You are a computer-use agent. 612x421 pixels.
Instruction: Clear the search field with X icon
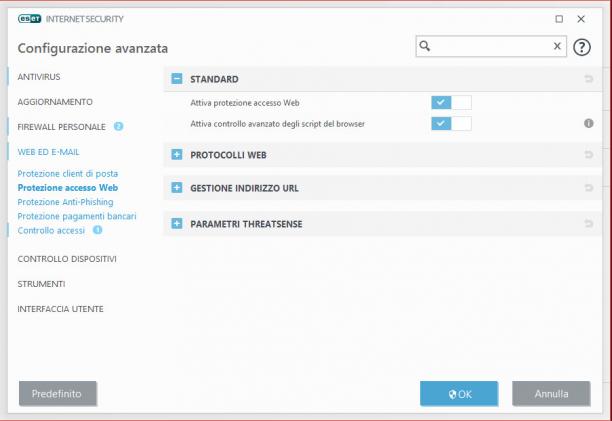(x=557, y=46)
